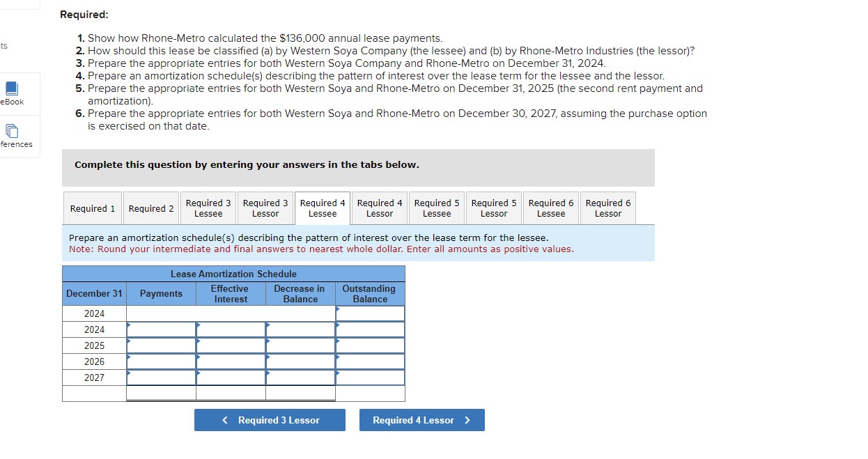Go to the Required 5 Lessor tab
The height and width of the screenshot is (459, 868).
(494, 208)
